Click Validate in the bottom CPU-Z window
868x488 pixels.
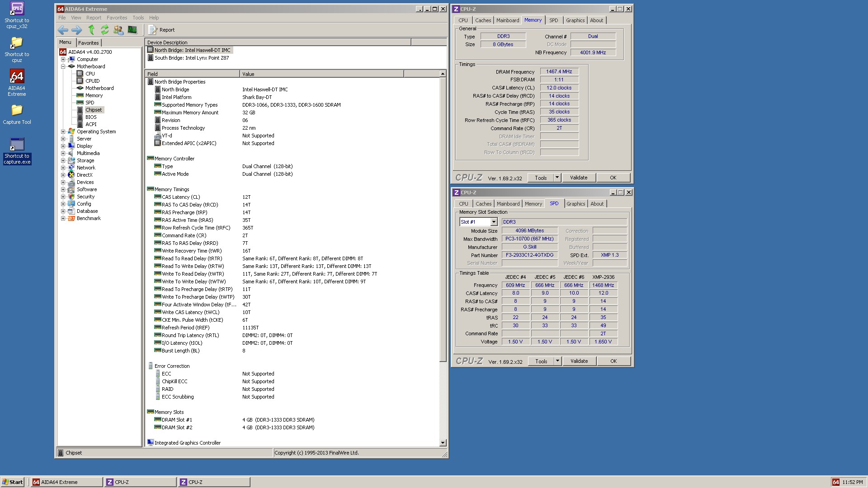pyautogui.click(x=579, y=361)
